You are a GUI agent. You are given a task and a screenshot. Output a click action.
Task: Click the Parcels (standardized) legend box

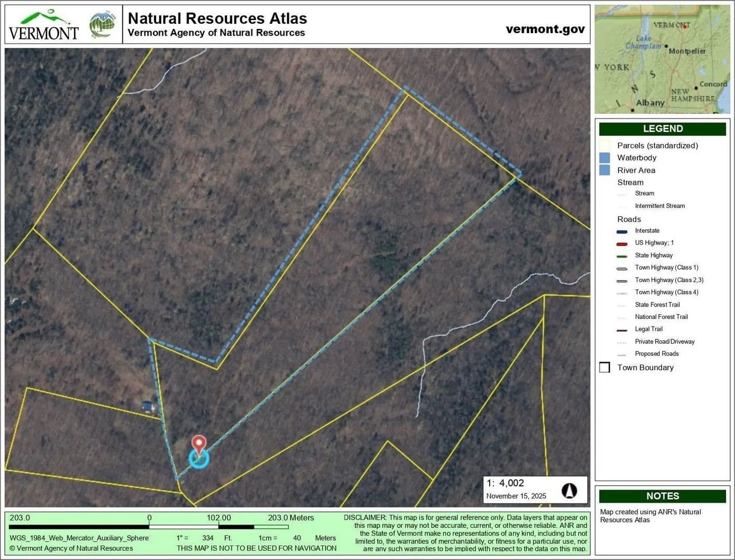(x=605, y=146)
